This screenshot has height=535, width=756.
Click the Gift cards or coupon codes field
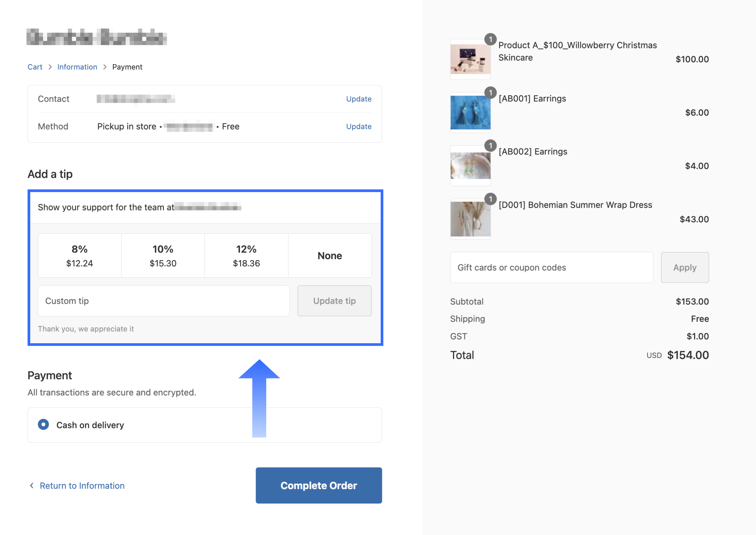pos(551,267)
